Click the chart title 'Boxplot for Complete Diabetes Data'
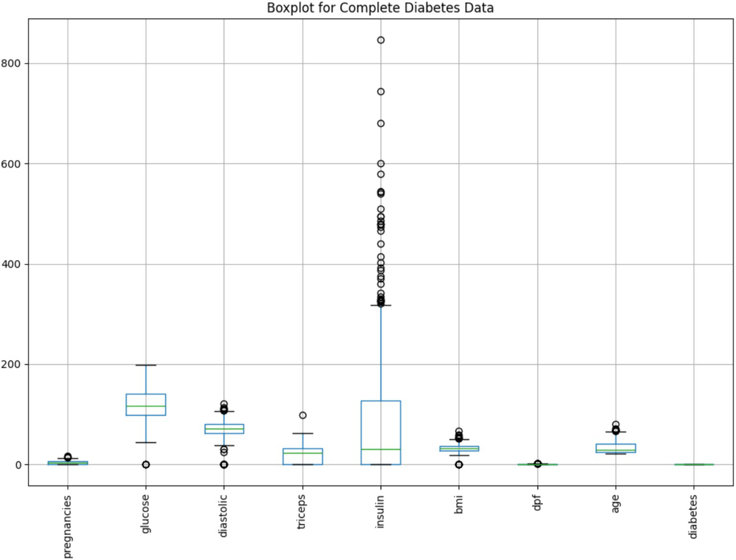736x560 pixels. click(x=380, y=8)
